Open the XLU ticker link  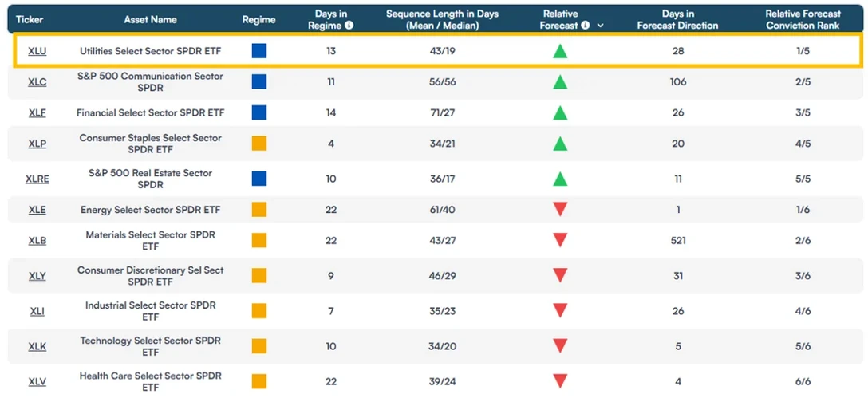click(x=37, y=52)
